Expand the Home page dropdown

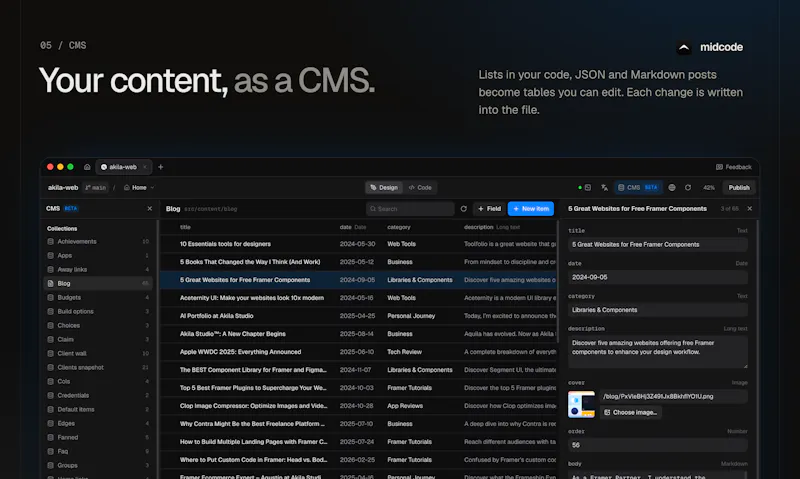point(139,188)
